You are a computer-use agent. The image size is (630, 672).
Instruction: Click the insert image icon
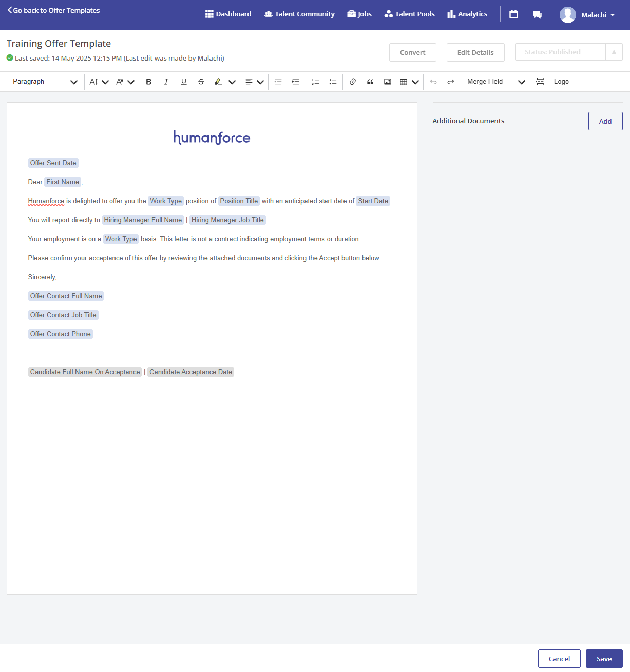388,82
